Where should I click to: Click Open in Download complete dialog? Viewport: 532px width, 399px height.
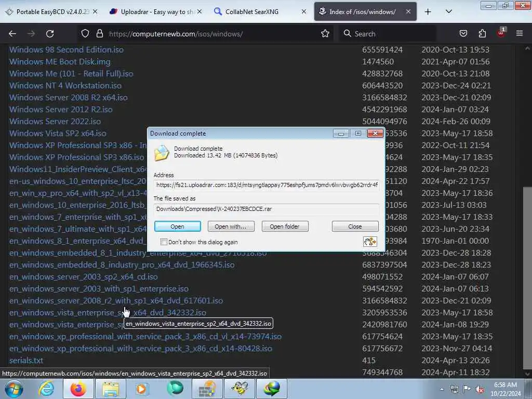(x=178, y=227)
